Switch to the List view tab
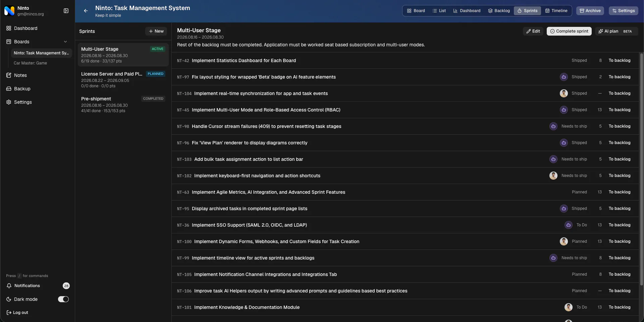 click(x=439, y=11)
